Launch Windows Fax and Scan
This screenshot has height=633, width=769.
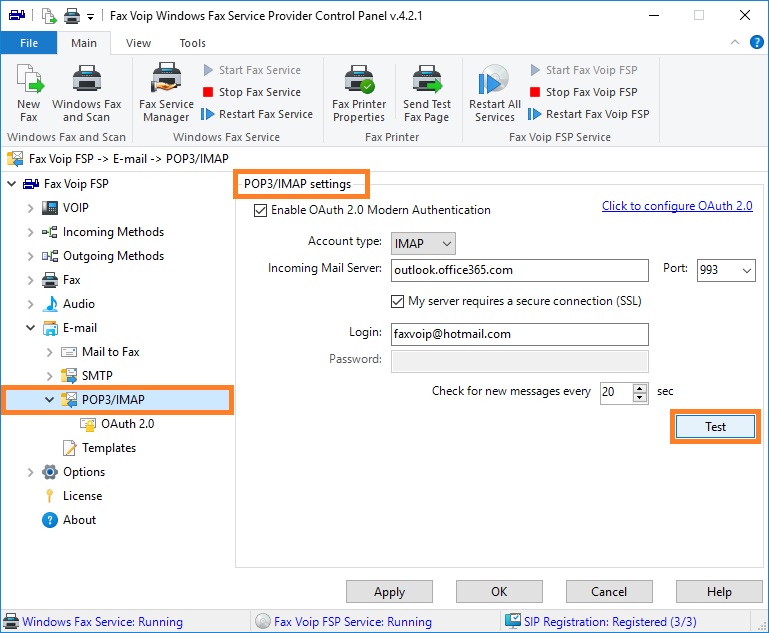click(x=87, y=93)
